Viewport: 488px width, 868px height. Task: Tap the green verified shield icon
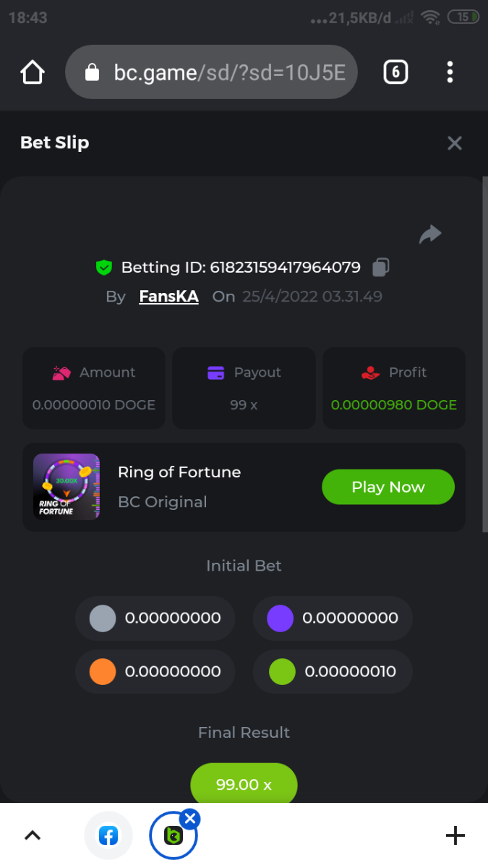tap(104, 268)
